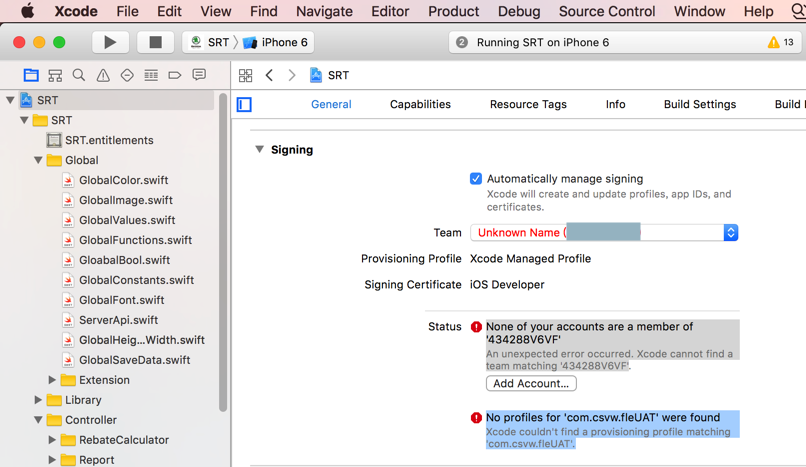
Task: Click the Stop button in toolbar
Action: (x=155, y=43)
